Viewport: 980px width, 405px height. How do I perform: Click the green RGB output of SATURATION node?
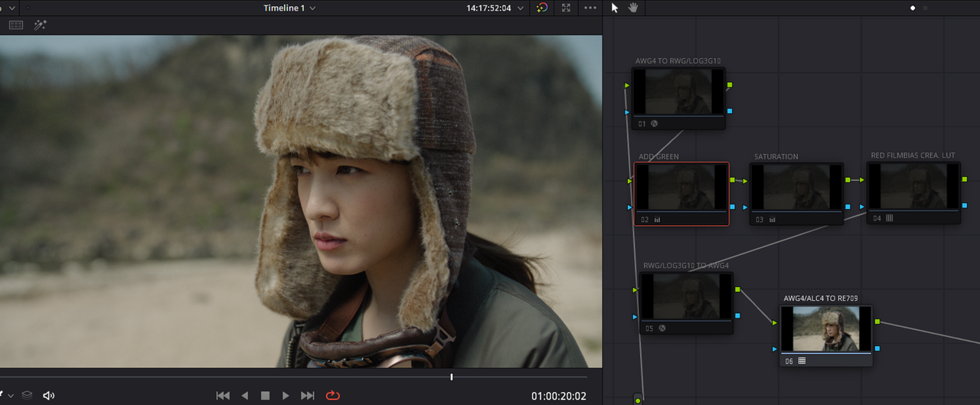(x=848, y=180)
